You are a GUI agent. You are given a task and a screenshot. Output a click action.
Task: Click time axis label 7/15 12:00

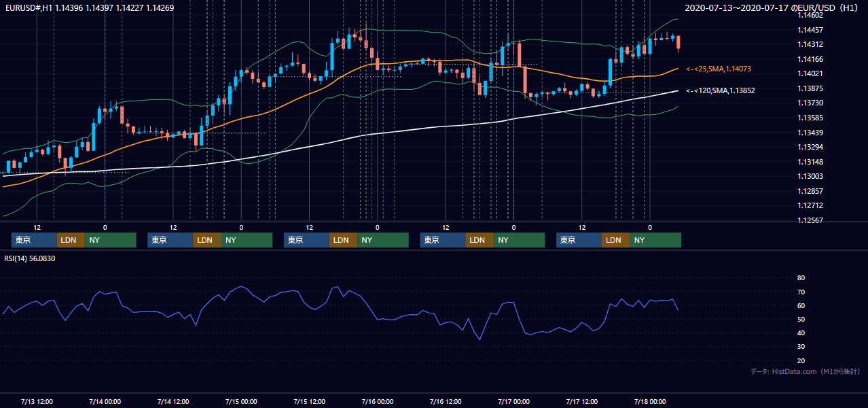pyautogui.click(x=309, y=401)
